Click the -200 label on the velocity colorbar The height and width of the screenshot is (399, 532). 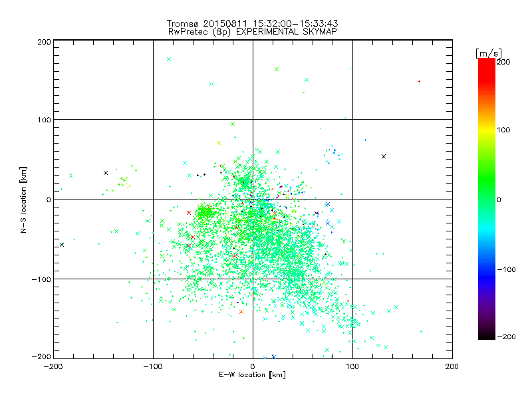click(506, 336)
